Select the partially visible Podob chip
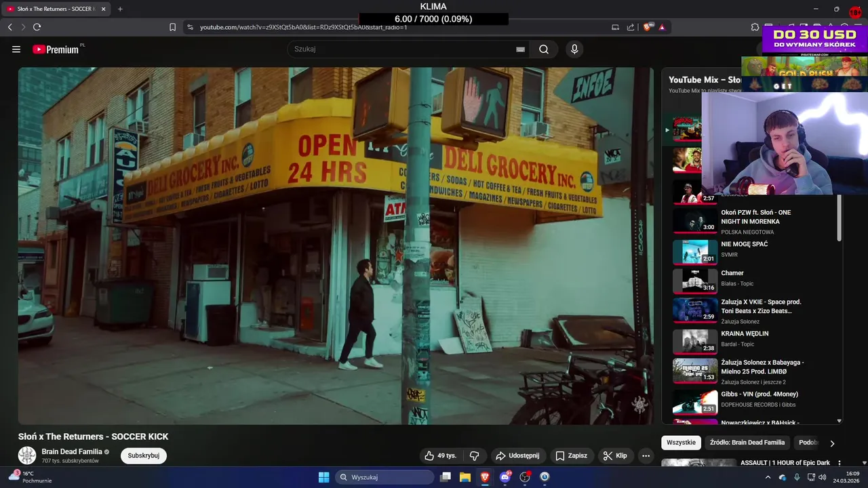868x488 pixels. tap(808, 443)
